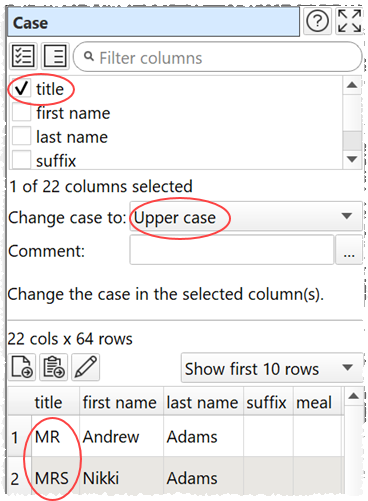The image size is (368, 501).
Task: Click into the Comment text field
Action: pyautogui.click(x=232, y=250)
